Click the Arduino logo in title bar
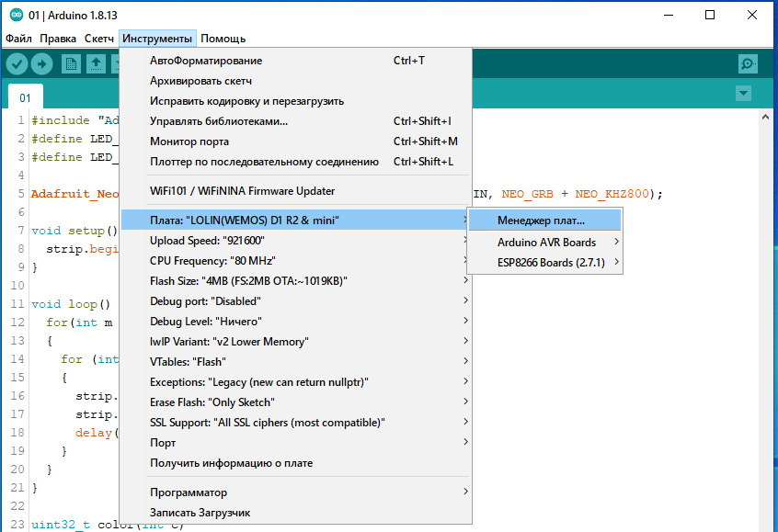The image size is (778, 532). tap(14, 16)
